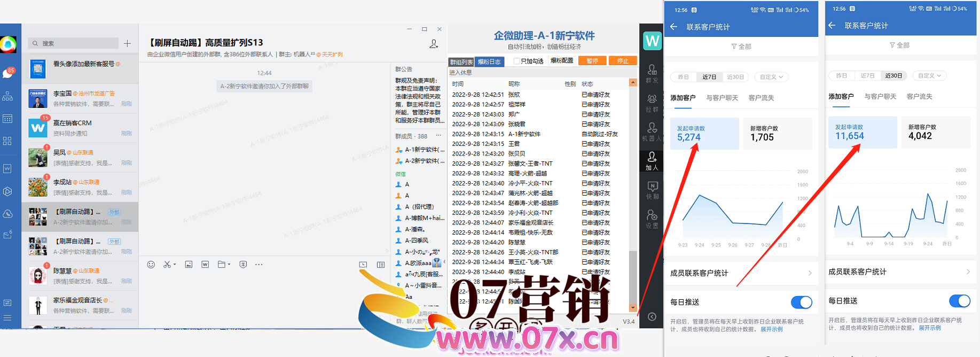This screenshot has height=357, width=980.
Task: Click 展开示例 link in right phone screen
Action: pos(930,328)
